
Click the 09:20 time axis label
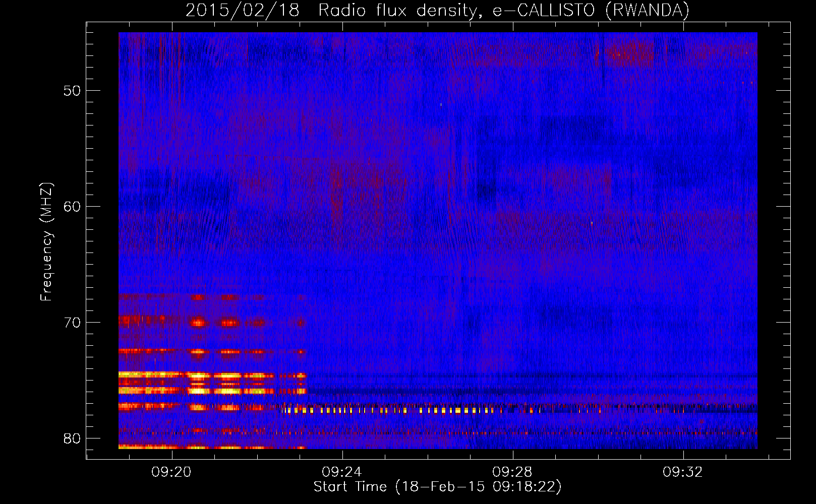coord(172,472)
